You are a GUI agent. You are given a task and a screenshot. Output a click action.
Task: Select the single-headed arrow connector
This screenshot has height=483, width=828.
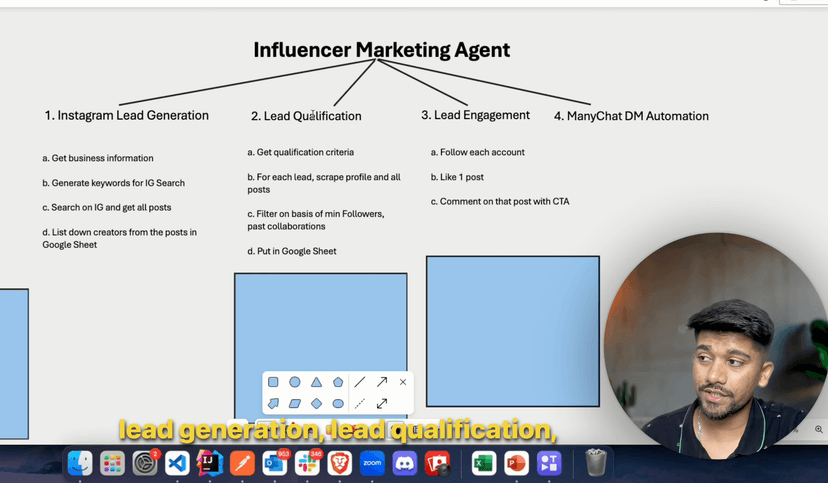tap(382, 382)
